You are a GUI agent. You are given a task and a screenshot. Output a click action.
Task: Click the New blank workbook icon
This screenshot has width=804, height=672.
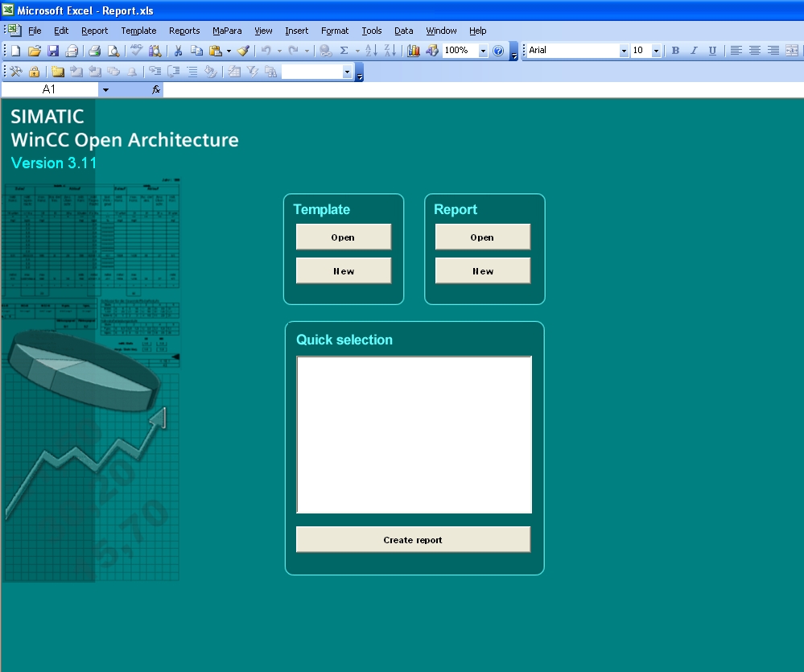16,50
